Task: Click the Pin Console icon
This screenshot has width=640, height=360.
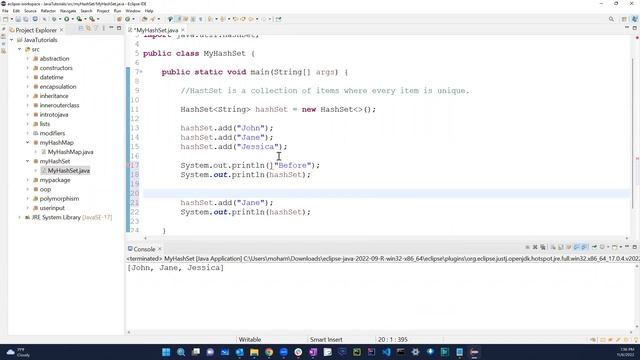Action: (594, 247)
